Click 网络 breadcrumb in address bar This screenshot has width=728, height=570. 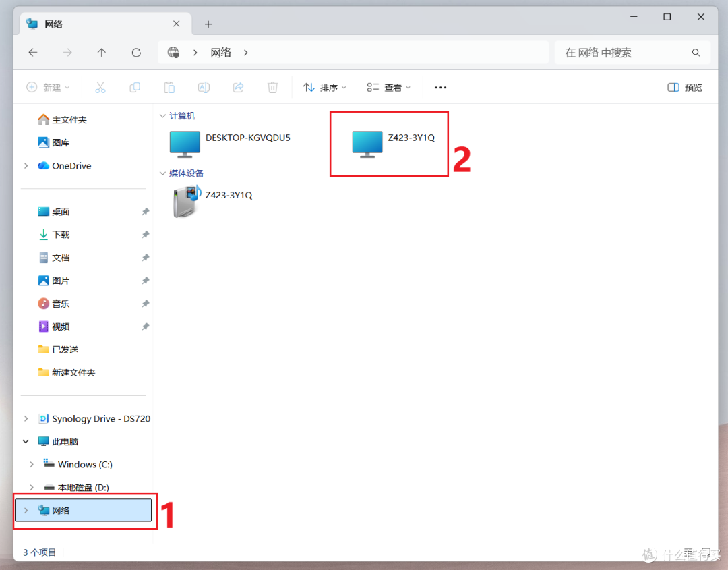pos(220,53)
